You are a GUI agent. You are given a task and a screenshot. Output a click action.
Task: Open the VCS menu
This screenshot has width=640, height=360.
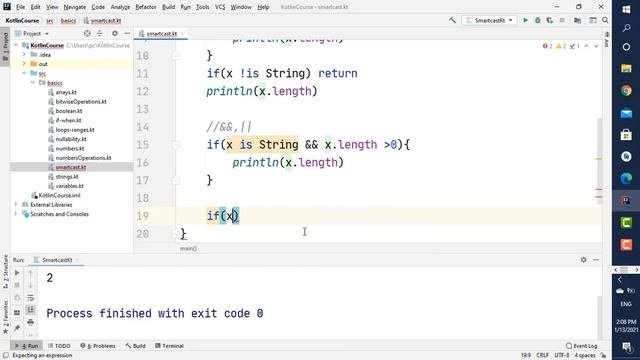[220, 7]
